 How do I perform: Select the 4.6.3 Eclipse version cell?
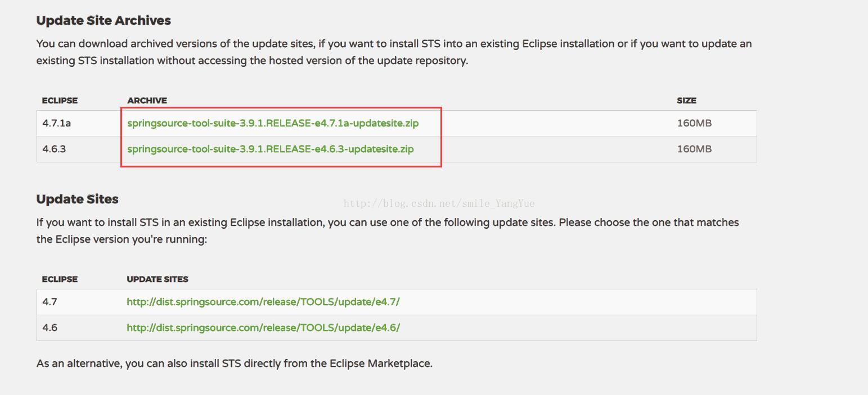[54, 149]
